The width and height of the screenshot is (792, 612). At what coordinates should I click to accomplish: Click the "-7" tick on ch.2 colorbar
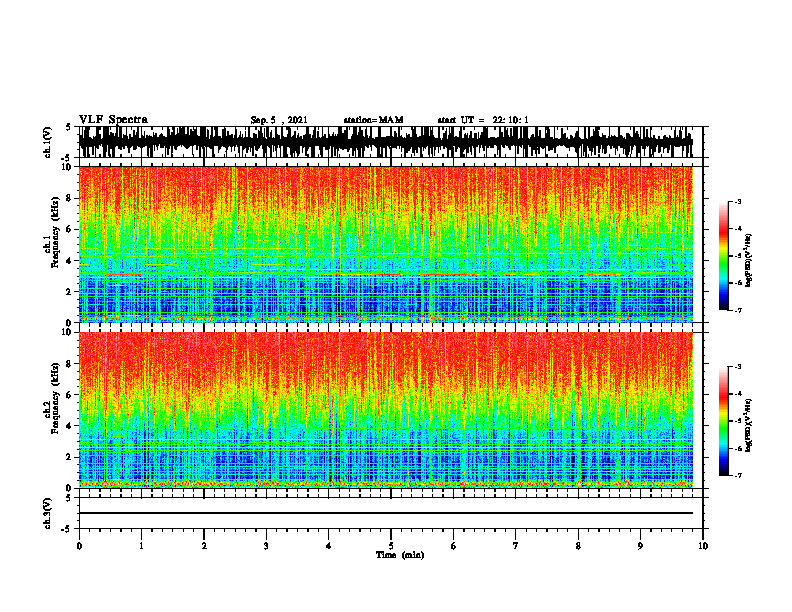pos(738,475)
